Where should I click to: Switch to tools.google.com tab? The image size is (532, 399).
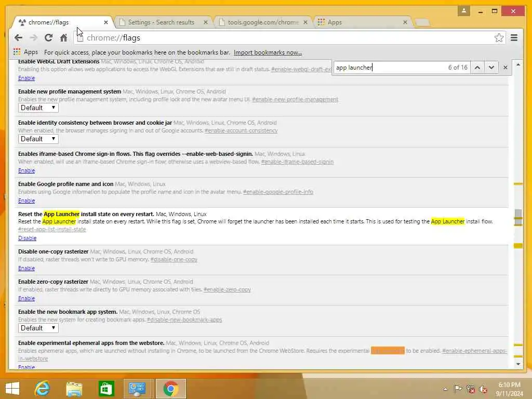(262, 22)
